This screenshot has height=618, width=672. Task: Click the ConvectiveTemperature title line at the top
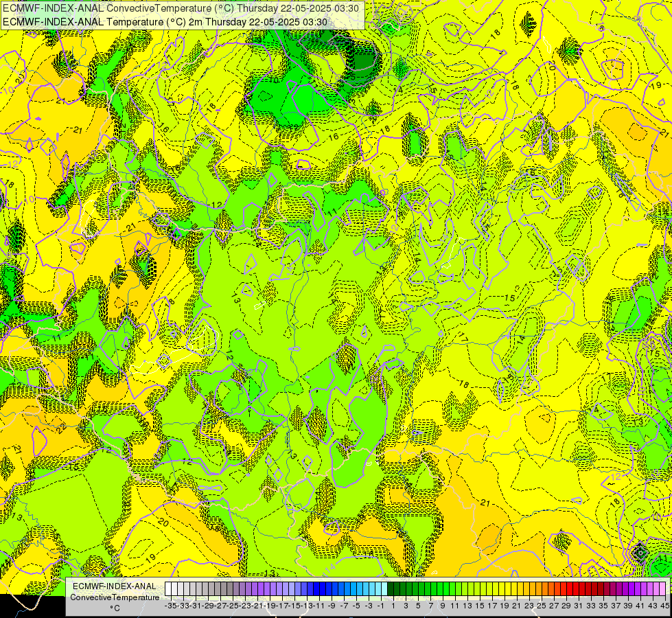(181, 8)
